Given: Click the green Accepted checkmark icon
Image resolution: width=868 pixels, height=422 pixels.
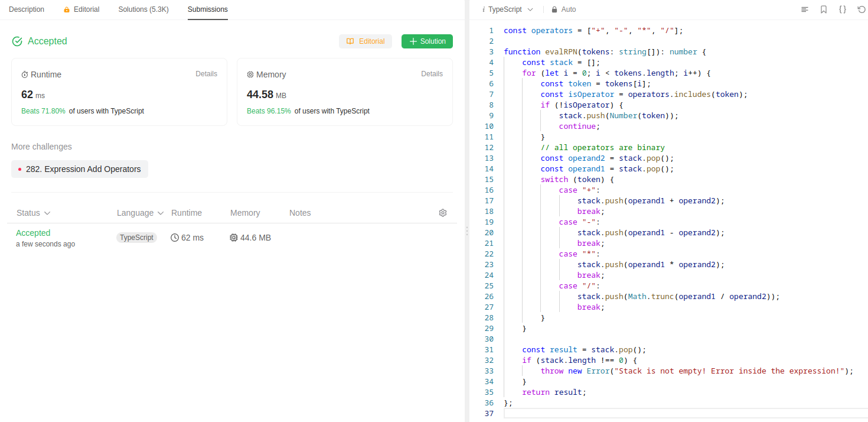Looking at the screenshot, I should click(17, 41).
